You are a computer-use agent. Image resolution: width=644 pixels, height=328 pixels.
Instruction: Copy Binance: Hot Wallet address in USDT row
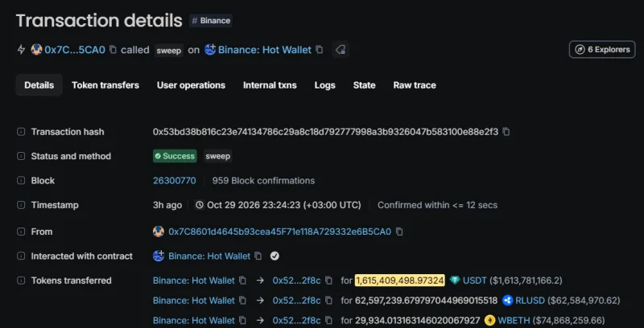click(x=243, y=281)
